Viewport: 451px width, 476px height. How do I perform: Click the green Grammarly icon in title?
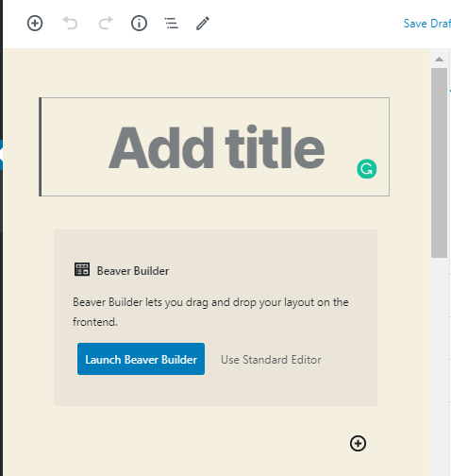click(x=367, y=169)
